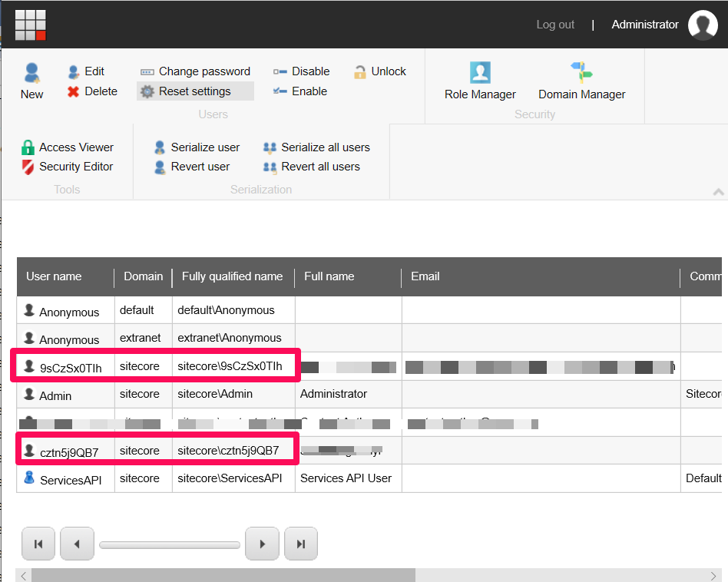728x582 pixels.
Task: Apply Reset settings to the user
Action: click(195, 91)
